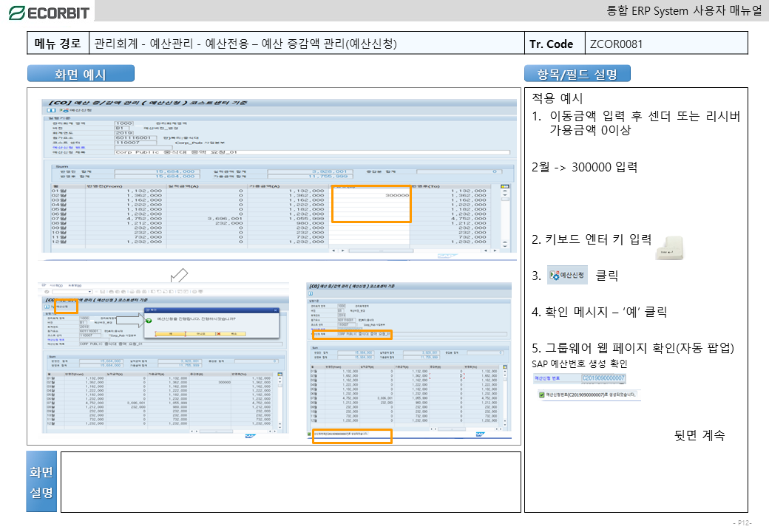
Task: Click the blue 화면 설명 label box
Action: point(41,482)
